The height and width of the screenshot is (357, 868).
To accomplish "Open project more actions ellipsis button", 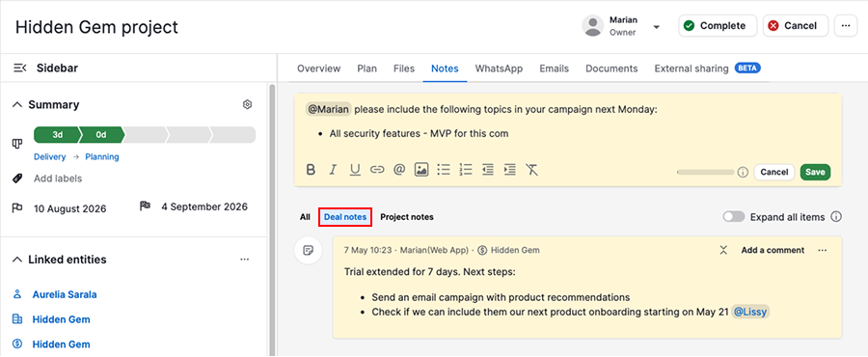I will coord(845,26).
